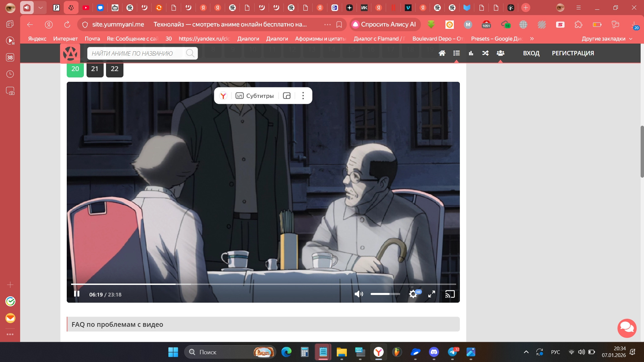
Task: Open random anime shuffle icon
Action: click(485, 53)
